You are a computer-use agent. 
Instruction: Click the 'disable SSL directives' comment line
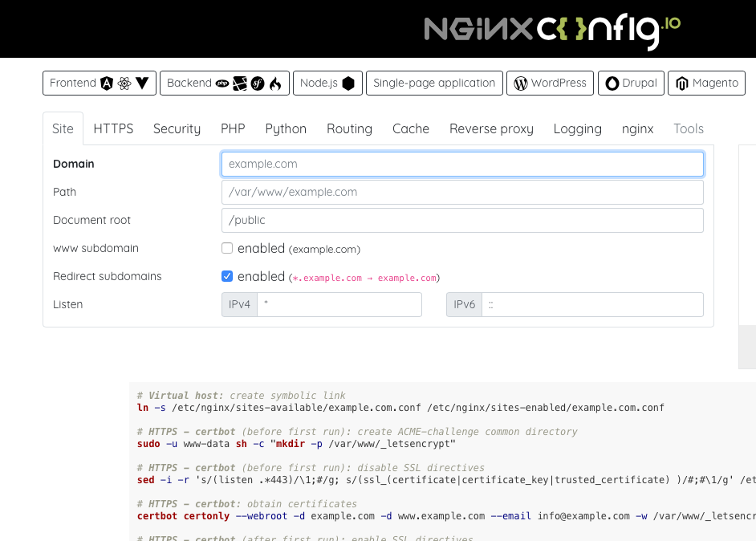tap(311, 468)
